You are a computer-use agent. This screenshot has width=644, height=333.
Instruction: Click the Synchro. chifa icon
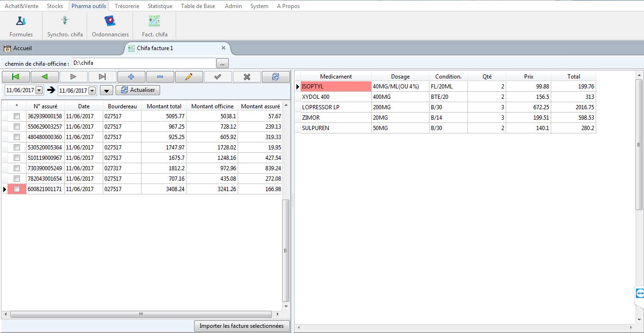coord(65,26)
